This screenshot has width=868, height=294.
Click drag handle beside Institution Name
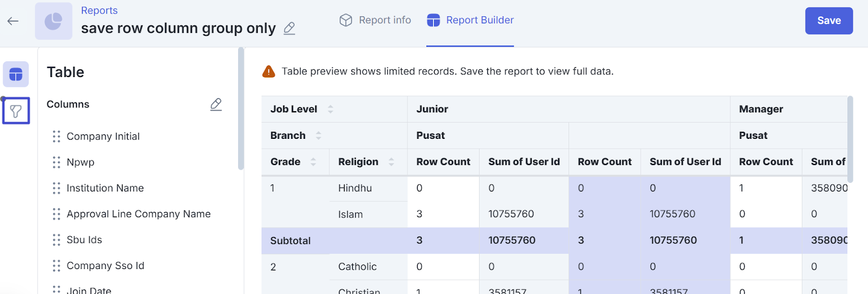56,188
